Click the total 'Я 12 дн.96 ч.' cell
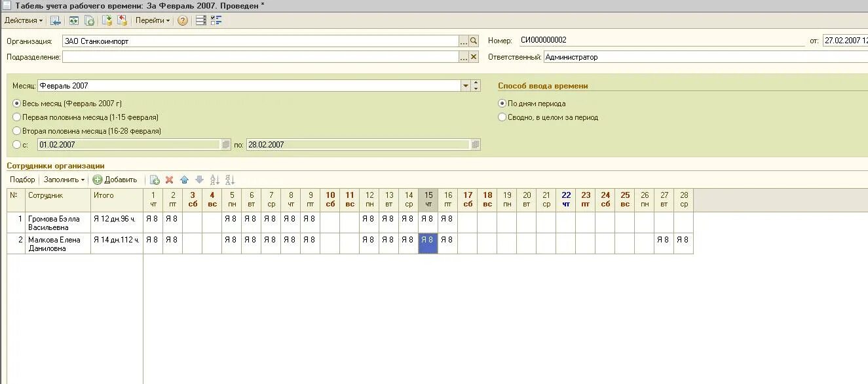Screen dimensions: 868x384 click(117, 223)
